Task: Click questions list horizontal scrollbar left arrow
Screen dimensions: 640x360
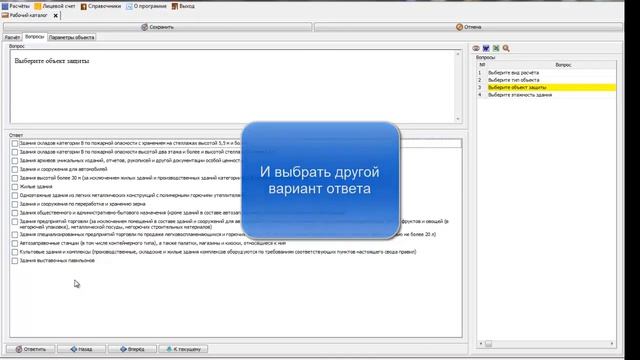Action: [480, 344]
